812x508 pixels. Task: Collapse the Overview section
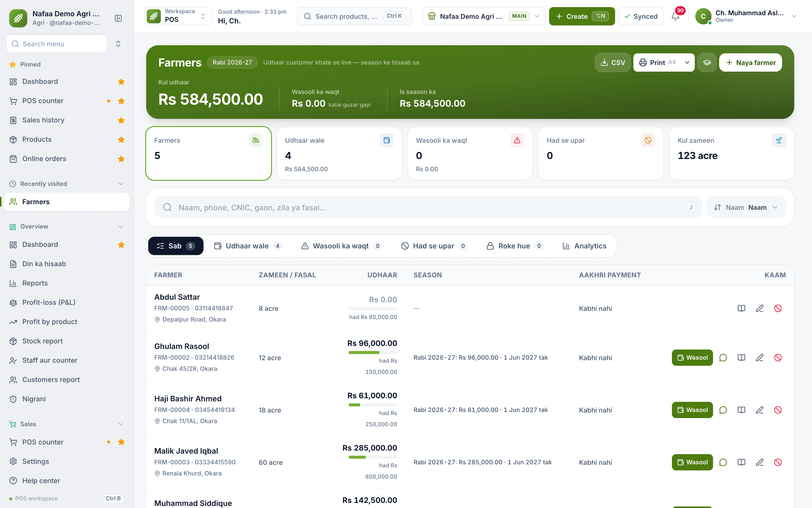[x=121, y=227]
